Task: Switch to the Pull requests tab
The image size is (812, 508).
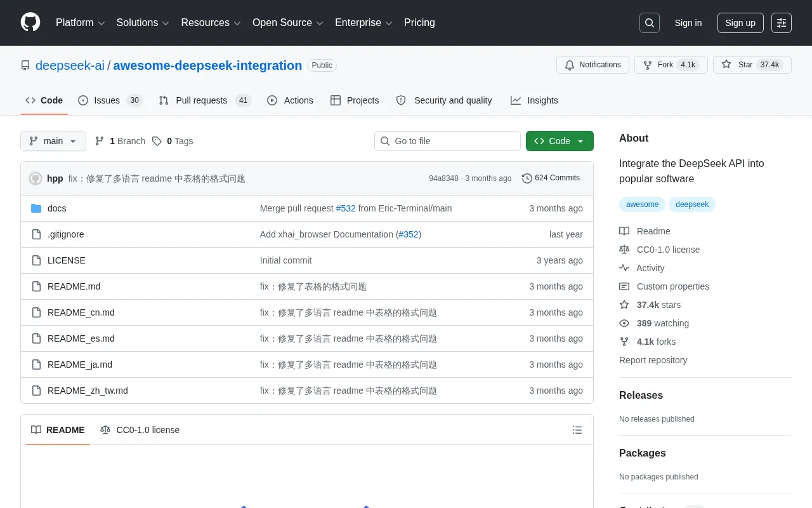Action: coord(205,100)
